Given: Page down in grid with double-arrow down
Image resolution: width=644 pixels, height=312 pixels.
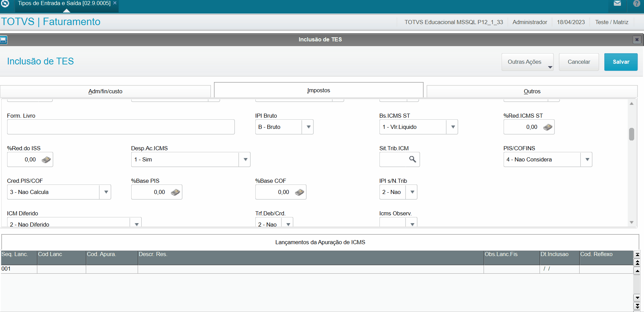Looking at the screenshot, I should point(637,306).
